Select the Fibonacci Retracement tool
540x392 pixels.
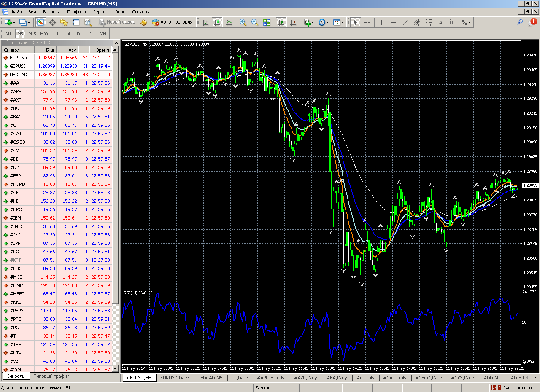point(429,22)
